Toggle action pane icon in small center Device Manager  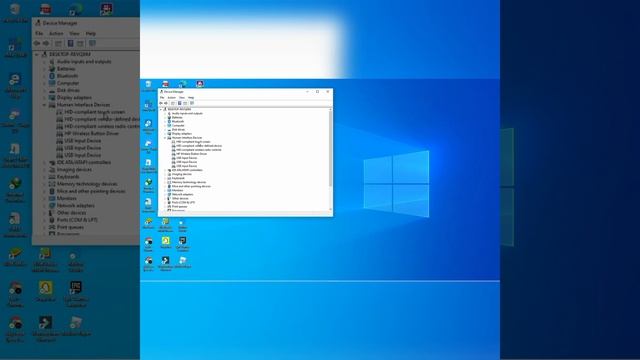[x=185, y=103]
